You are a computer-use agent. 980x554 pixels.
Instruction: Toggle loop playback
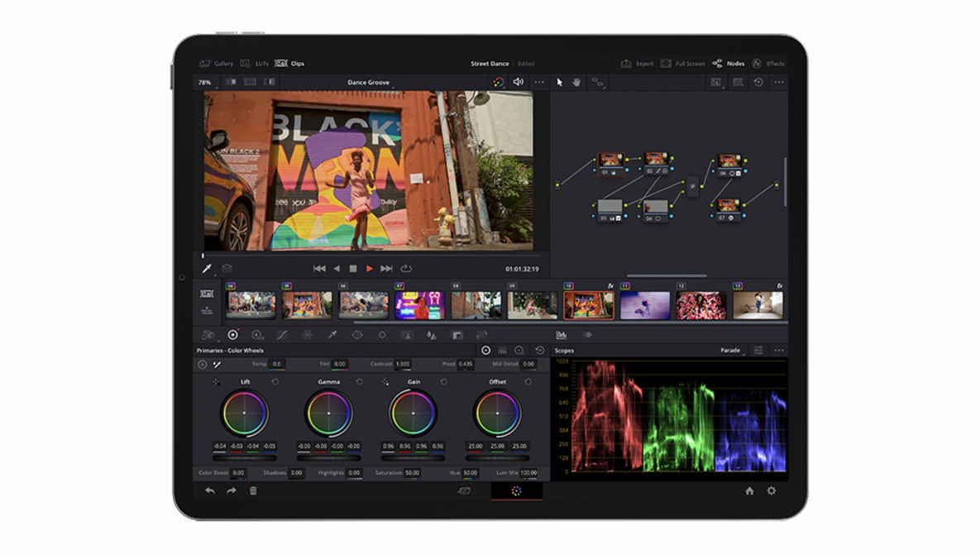pos(406,269)
